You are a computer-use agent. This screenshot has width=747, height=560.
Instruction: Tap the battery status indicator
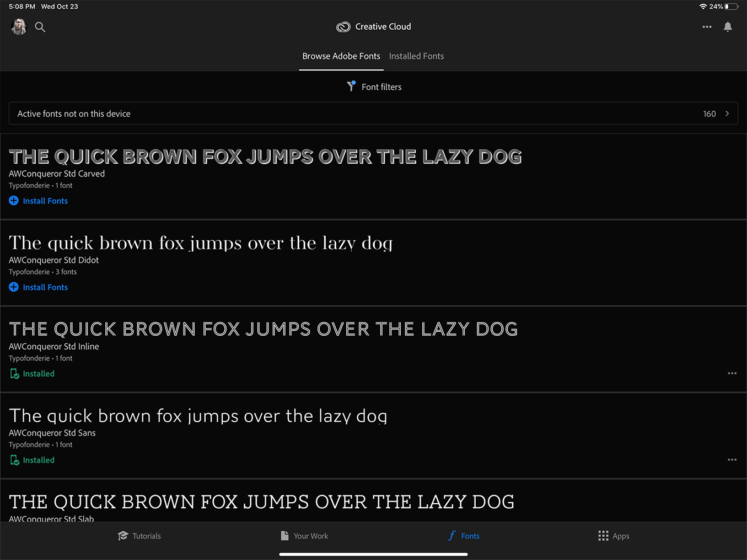pos(732,7)
